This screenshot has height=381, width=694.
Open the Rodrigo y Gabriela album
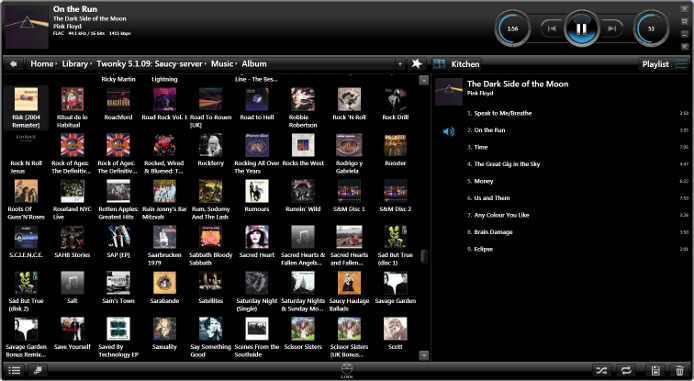[349, 153]
